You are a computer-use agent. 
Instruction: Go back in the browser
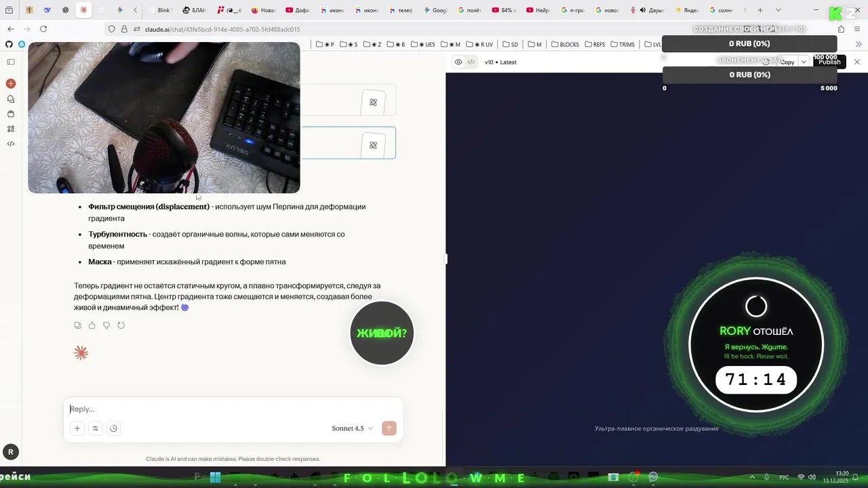11,29
